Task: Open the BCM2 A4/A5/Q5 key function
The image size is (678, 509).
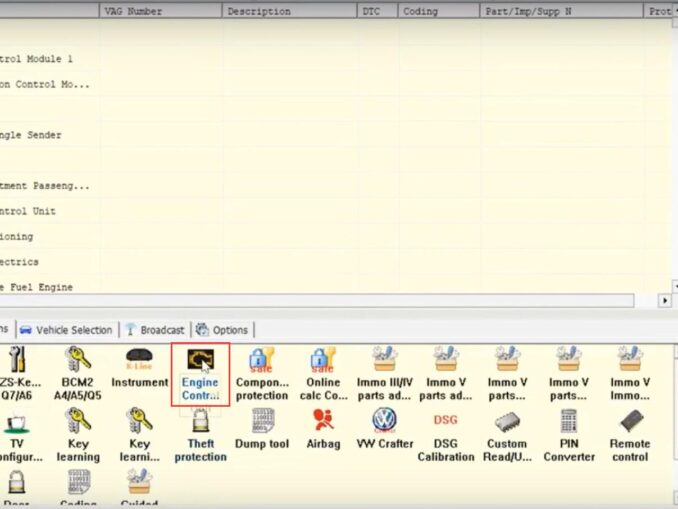Action: point(78,374)
